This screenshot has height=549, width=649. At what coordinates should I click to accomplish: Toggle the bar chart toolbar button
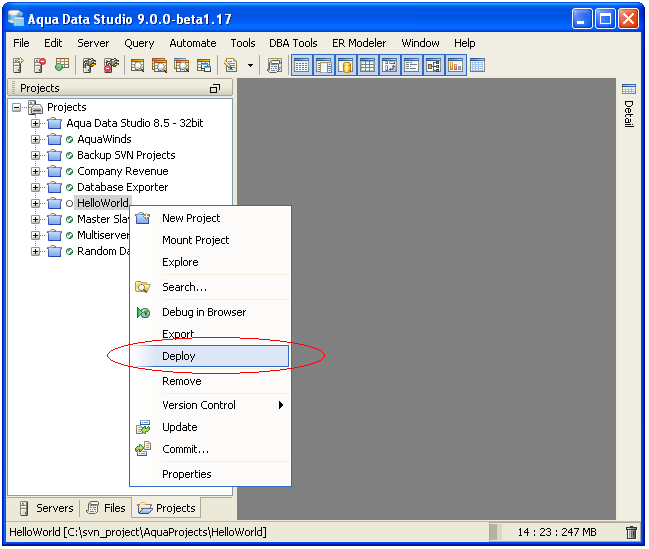[455, 65]
